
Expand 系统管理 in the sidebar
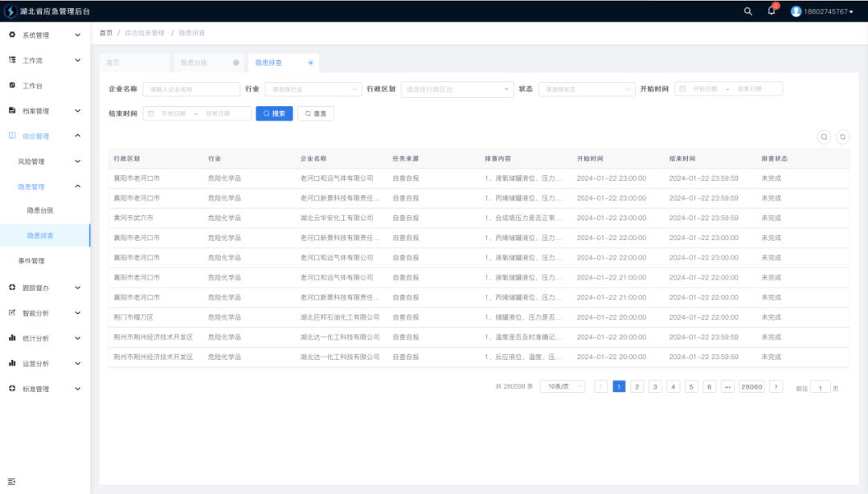tap(45, 35)
